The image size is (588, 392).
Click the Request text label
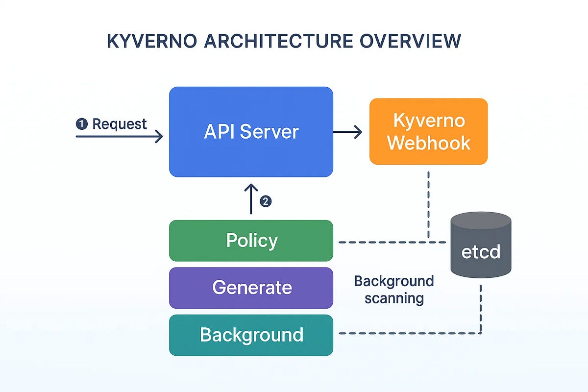(119, 124)
